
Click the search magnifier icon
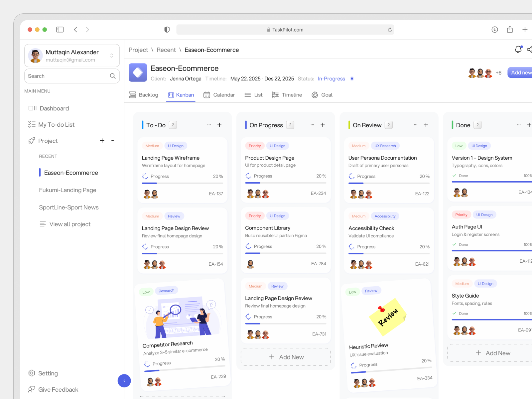point(113,76)
